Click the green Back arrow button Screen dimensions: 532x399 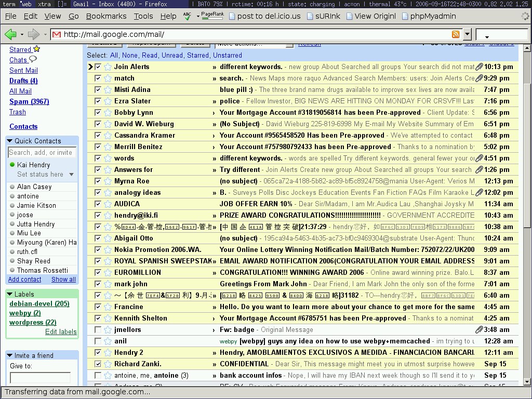(x=10, y=34)
